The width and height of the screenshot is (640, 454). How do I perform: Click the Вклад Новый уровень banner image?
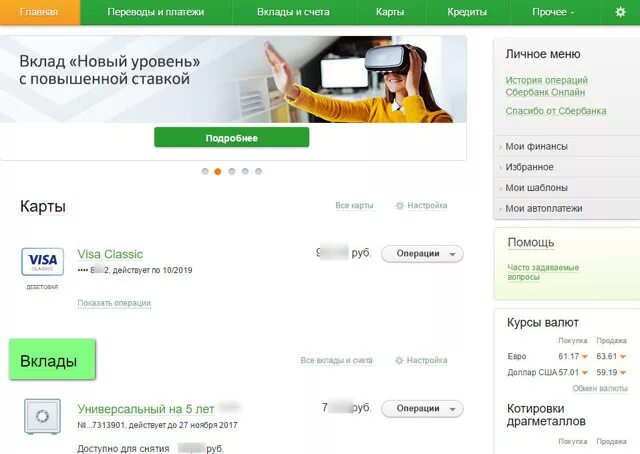pos(233,79)
